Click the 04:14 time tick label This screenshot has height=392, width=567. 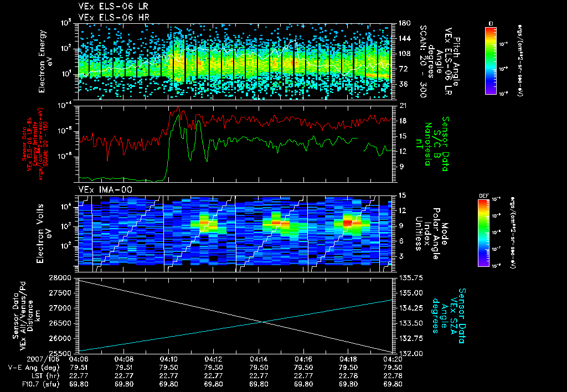(258, 359)
